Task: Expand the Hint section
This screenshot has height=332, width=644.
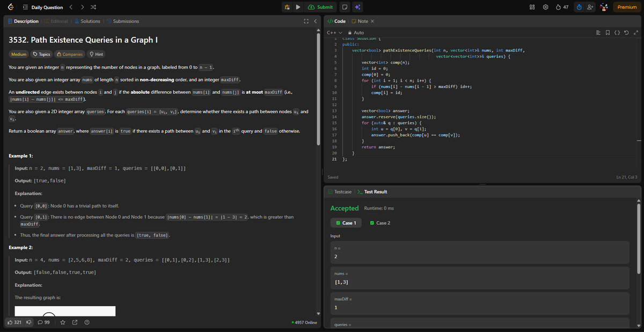Action: click(96, 54)
